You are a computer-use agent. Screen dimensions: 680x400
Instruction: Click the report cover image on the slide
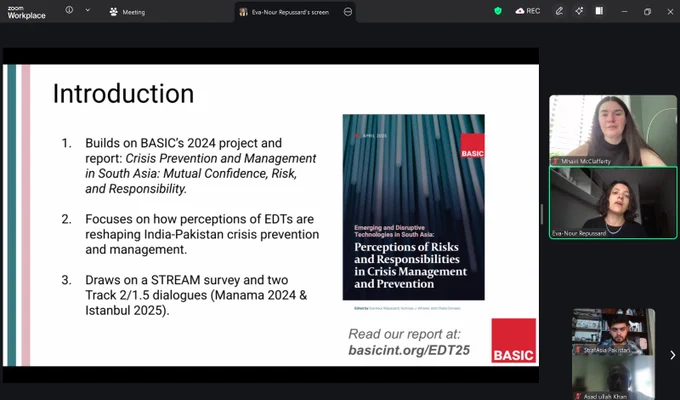click(x=414, y=207)
